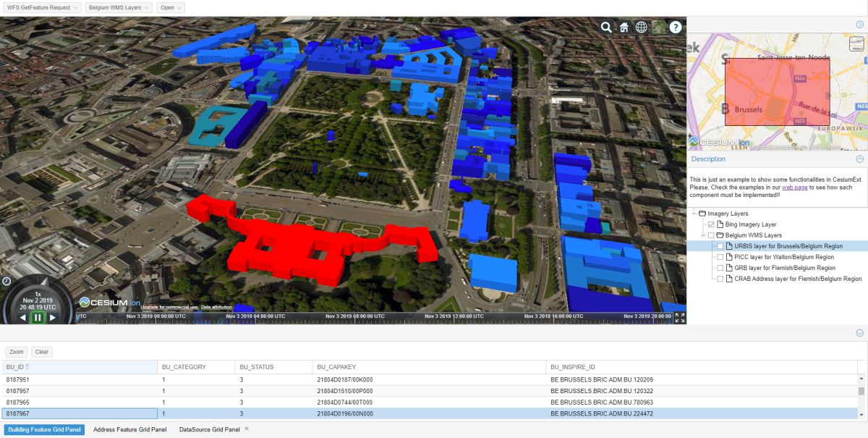Viewport: 868px width, 438px height.
Task: Click the Zoom button above the grid
Action: tap(17, 352)
